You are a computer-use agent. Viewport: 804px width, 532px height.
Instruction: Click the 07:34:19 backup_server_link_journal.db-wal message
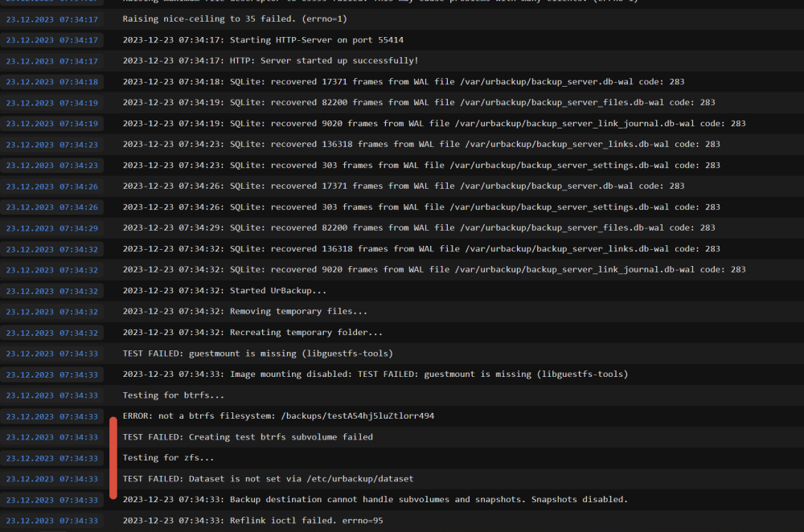434,124
